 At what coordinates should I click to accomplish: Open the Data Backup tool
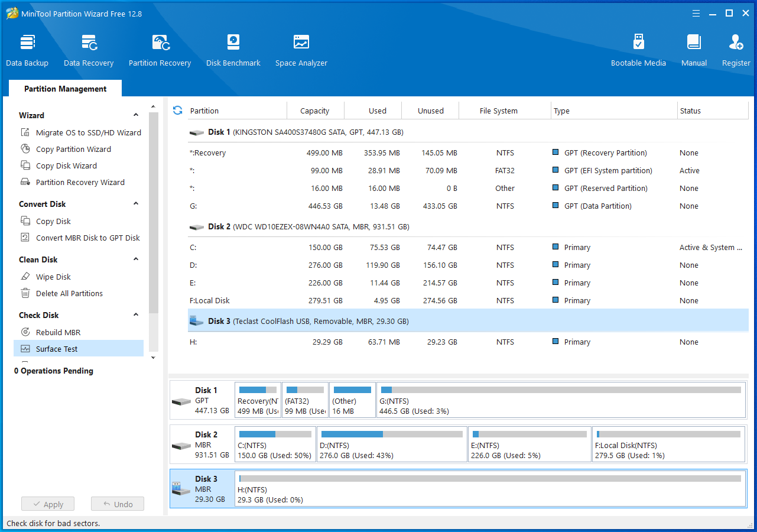coord(27,50)
